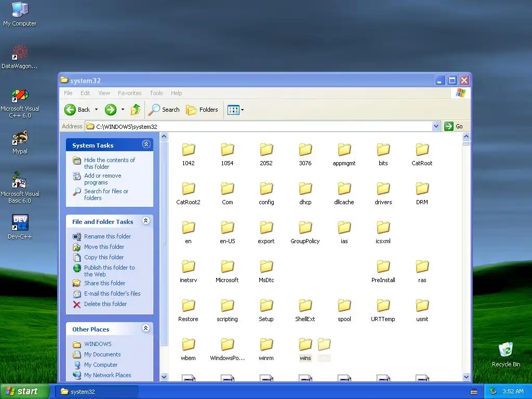
Task: Select the config folder
Action: point(267,193)
